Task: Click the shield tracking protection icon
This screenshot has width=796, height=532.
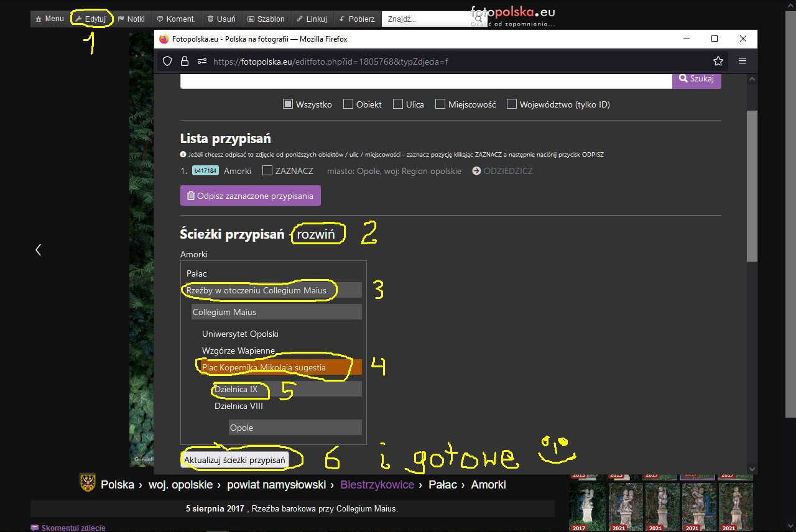Action: (x=167, y=61)
